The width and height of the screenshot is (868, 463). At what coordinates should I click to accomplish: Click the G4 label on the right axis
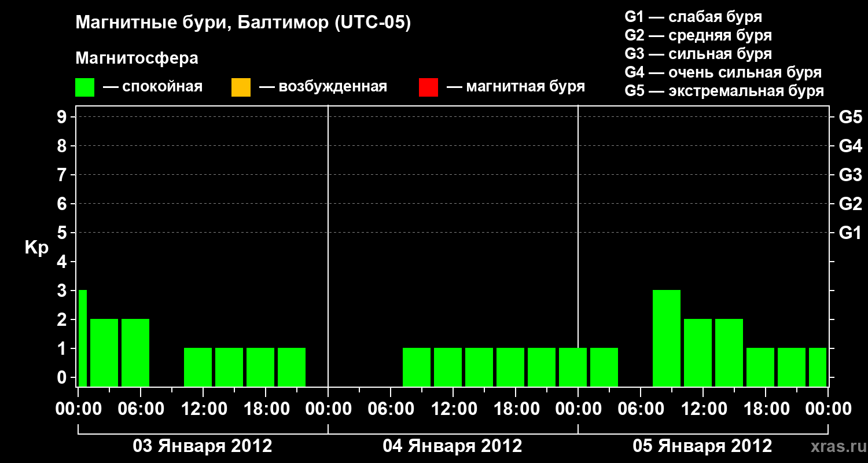pyautogui.click(x=851, y=146)
